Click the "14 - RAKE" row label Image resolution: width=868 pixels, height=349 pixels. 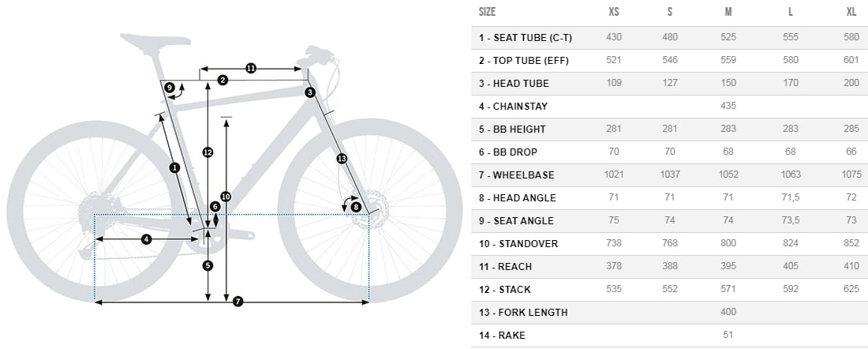[x=502, y=336]
